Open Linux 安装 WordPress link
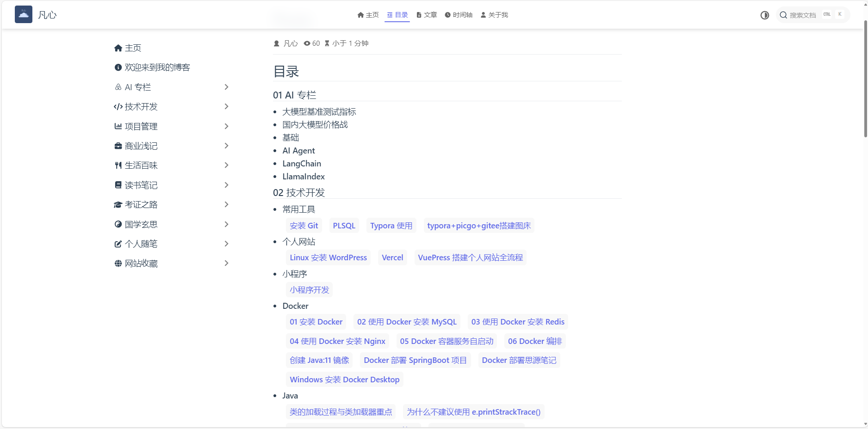This screenshot has width=868, height=429. coord(329,257)
